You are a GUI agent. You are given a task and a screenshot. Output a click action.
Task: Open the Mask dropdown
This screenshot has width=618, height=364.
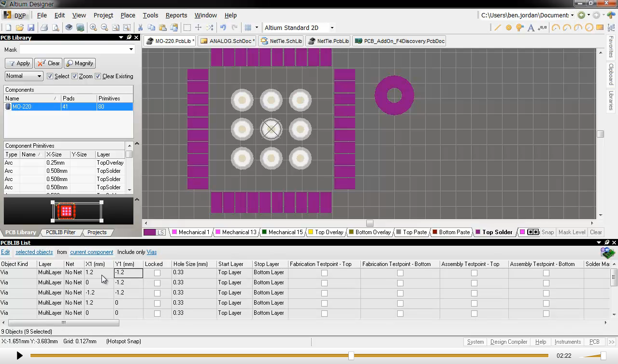[131, 49]
